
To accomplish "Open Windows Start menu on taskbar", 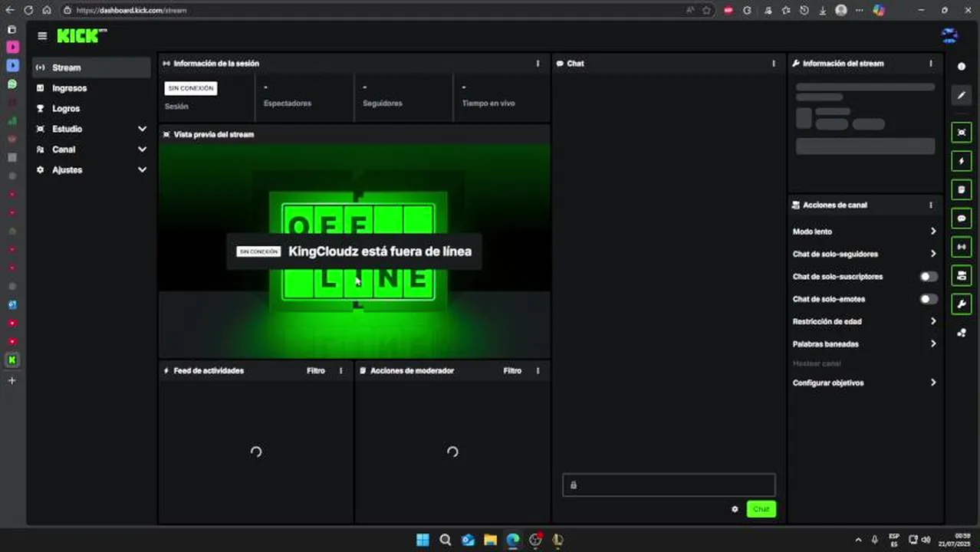I will pyautogui.click(x=423, y=540).
